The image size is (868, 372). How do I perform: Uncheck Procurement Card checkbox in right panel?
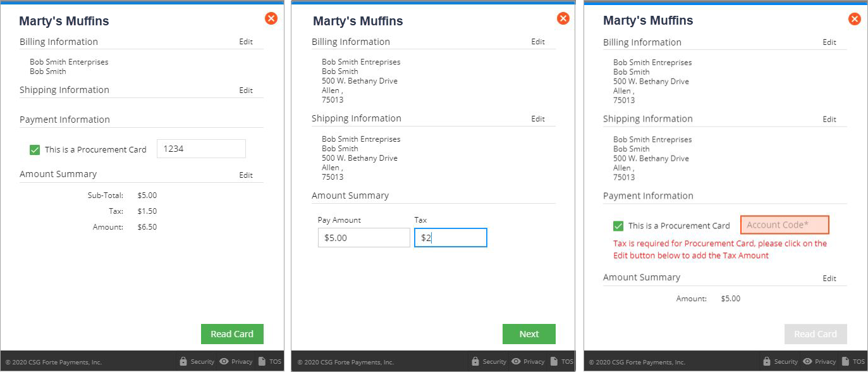click(x=618, y=226)
